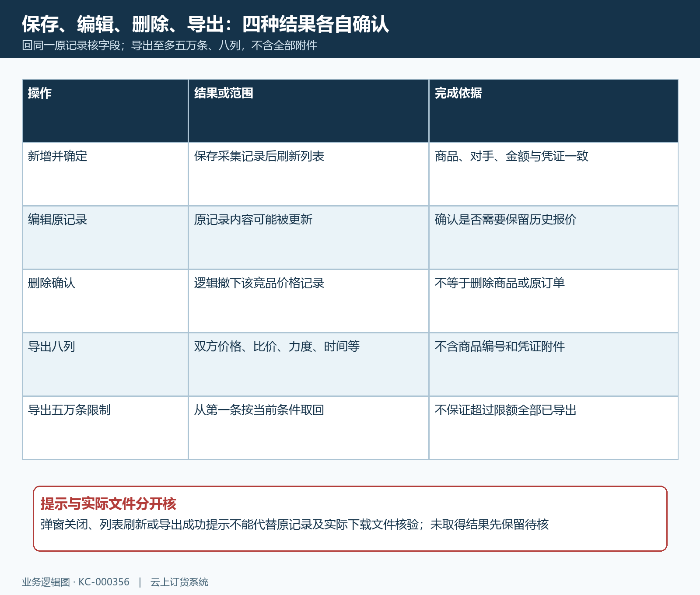This screenshot has height=595, width=700.
Task: Select cell 导出五万条限制
Action: point(105,428)
